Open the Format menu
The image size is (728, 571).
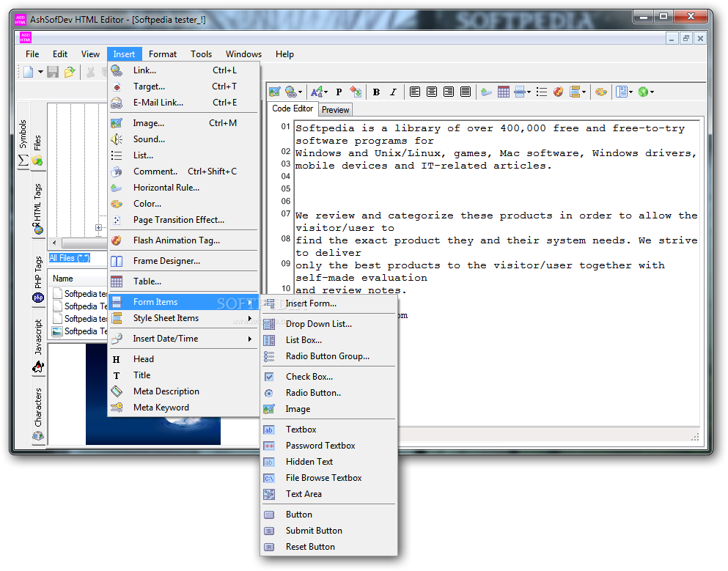click(163, 54)
